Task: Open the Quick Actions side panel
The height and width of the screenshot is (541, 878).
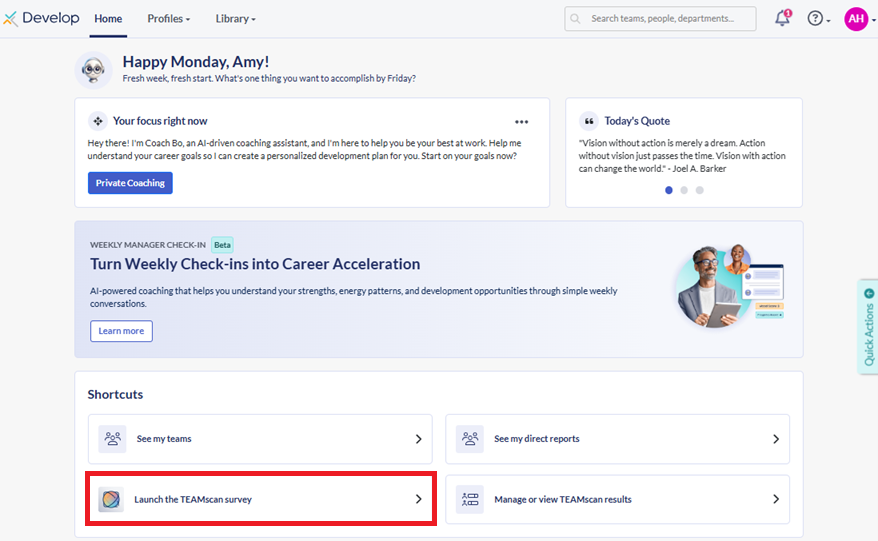Action: tap(868, 327)
